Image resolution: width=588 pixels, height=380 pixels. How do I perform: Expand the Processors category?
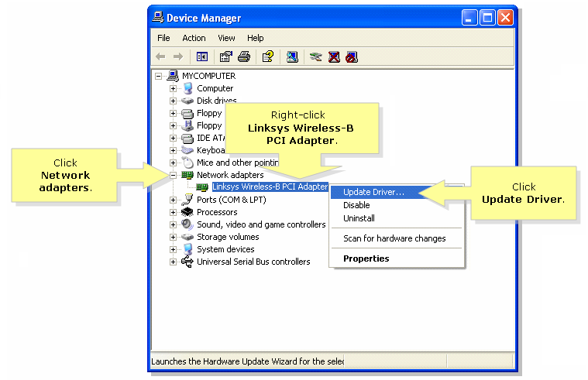click(173, 212)
